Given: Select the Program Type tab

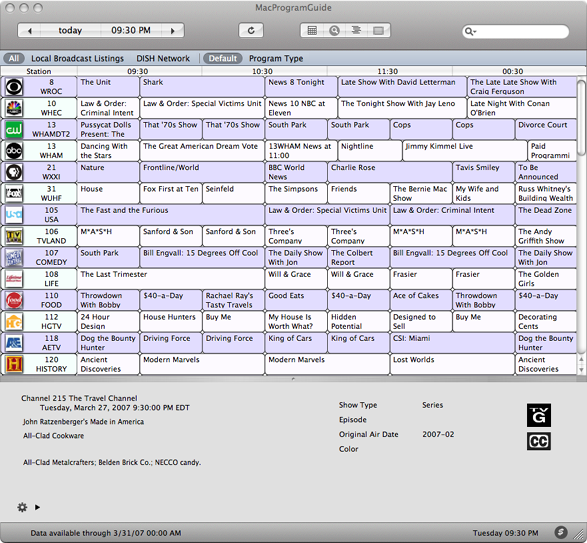Looking at the screenshot, I should pyautogui.click(x=276, y=58).
